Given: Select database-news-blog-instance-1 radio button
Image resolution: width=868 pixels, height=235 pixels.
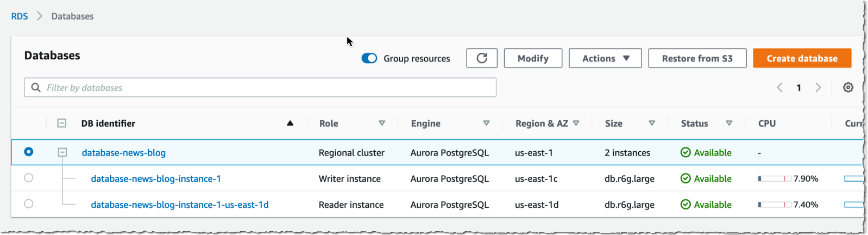Looking at the screenshot, I should point(29,178).
